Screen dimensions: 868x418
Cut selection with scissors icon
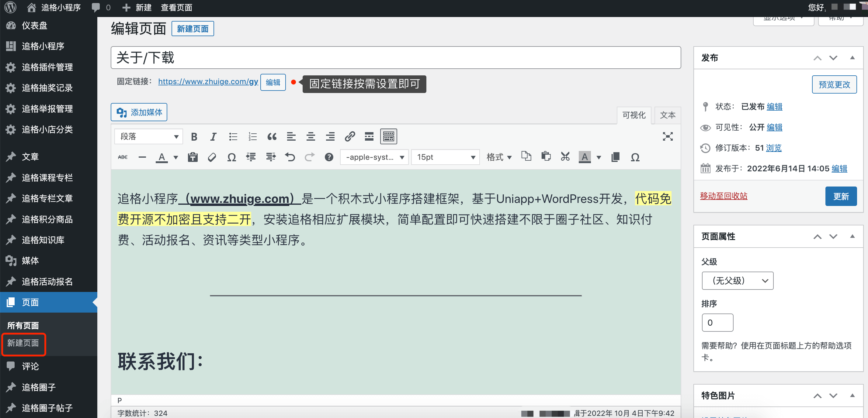coord(565,156)
